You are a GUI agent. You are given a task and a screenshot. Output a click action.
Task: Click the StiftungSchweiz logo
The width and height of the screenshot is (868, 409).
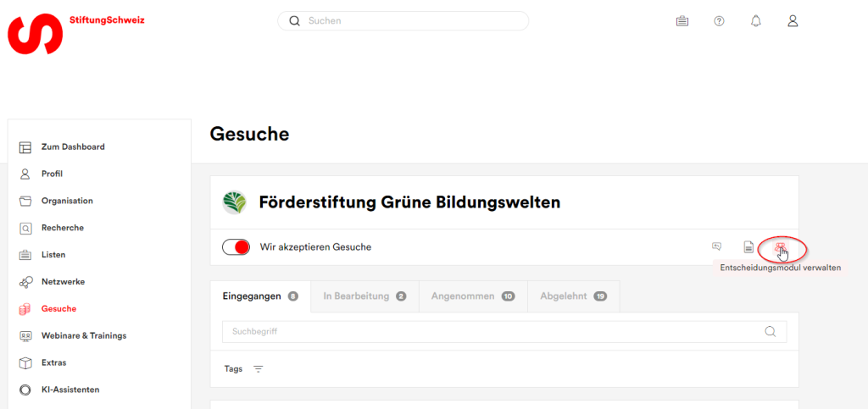pos(36,33)
